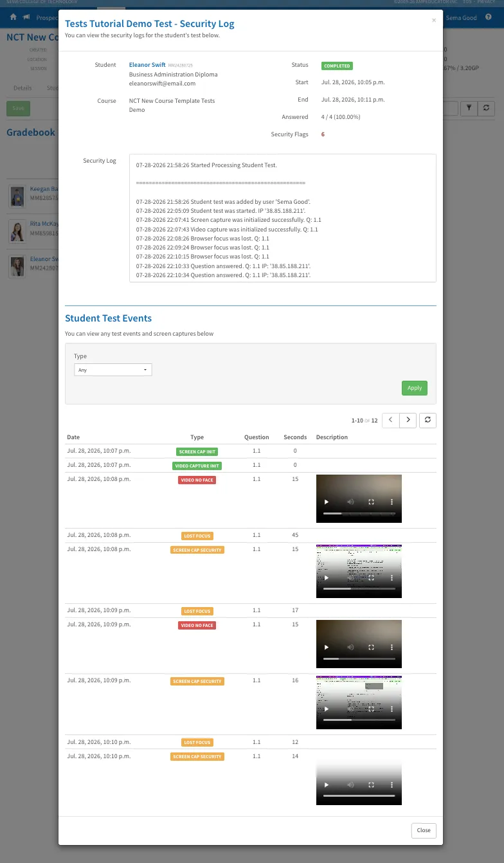Seek the 10:08 SCREEN CAP SECURITY progress bar
Screen dimensions: 504x863
[x=359, y=588]
